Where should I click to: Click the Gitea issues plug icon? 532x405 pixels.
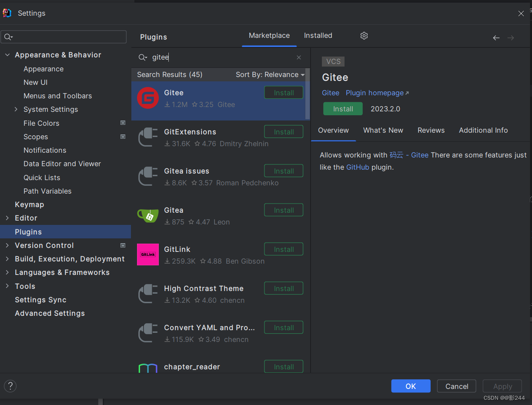148,176
